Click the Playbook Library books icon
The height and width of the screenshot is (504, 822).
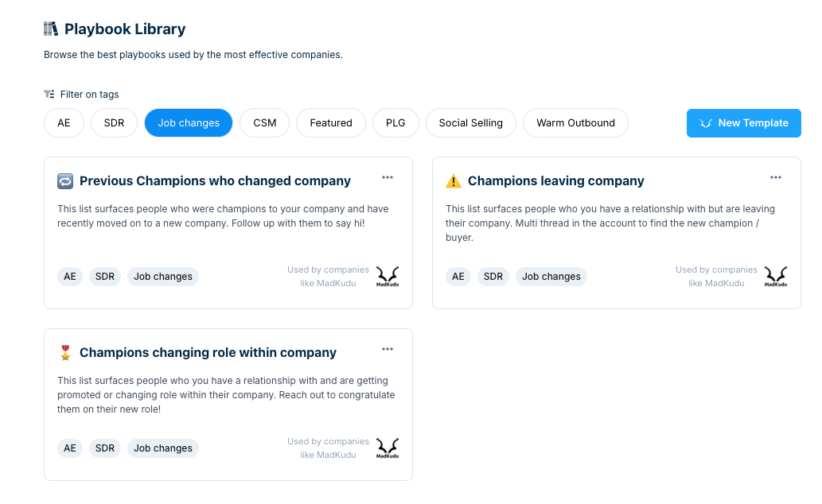(x=51, y=29)
